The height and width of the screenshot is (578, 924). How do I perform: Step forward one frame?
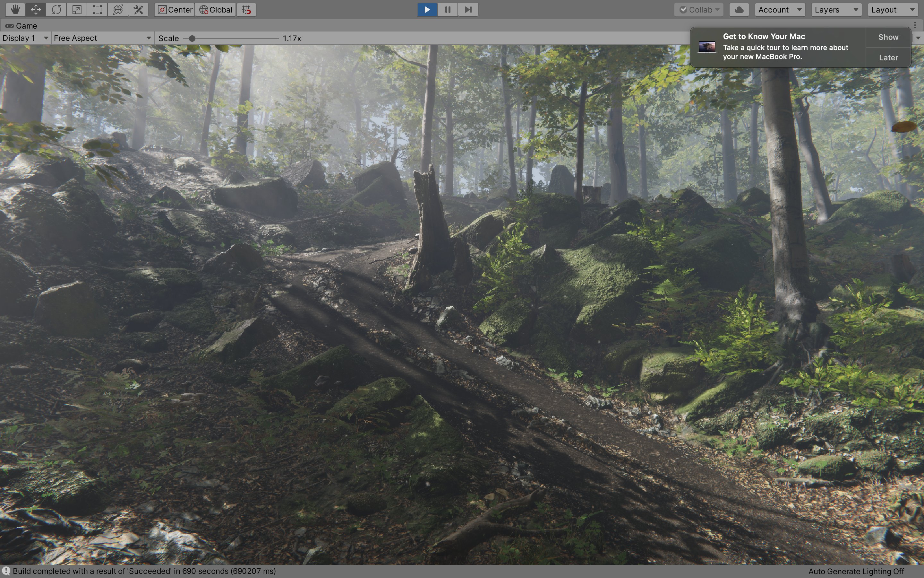point(468,10)
